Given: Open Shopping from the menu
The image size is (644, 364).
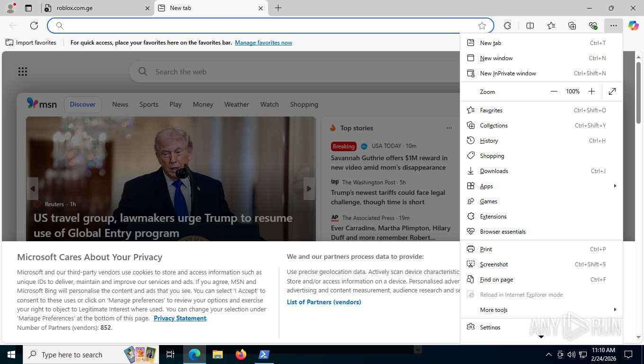Looking at the screenshot, I should point(541,155).
